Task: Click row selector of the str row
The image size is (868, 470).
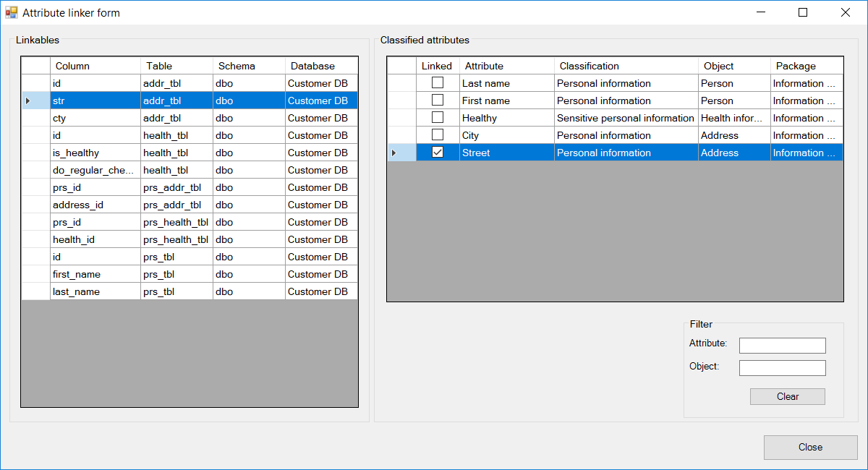Action: [x=35, y=101]
